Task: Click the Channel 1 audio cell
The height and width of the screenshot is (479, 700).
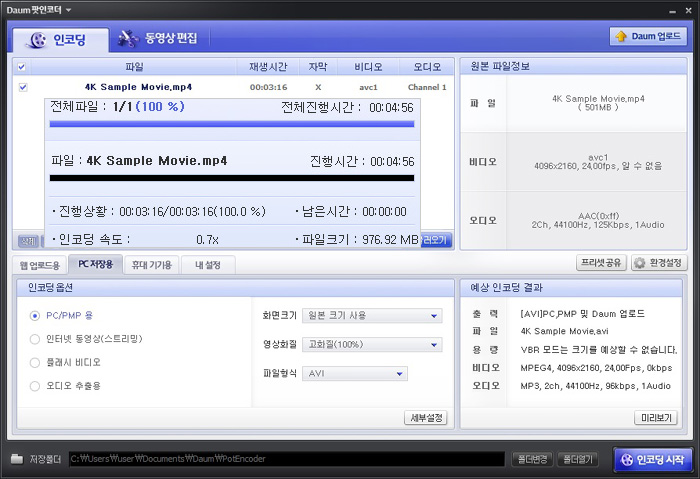Action: point(427,87)
